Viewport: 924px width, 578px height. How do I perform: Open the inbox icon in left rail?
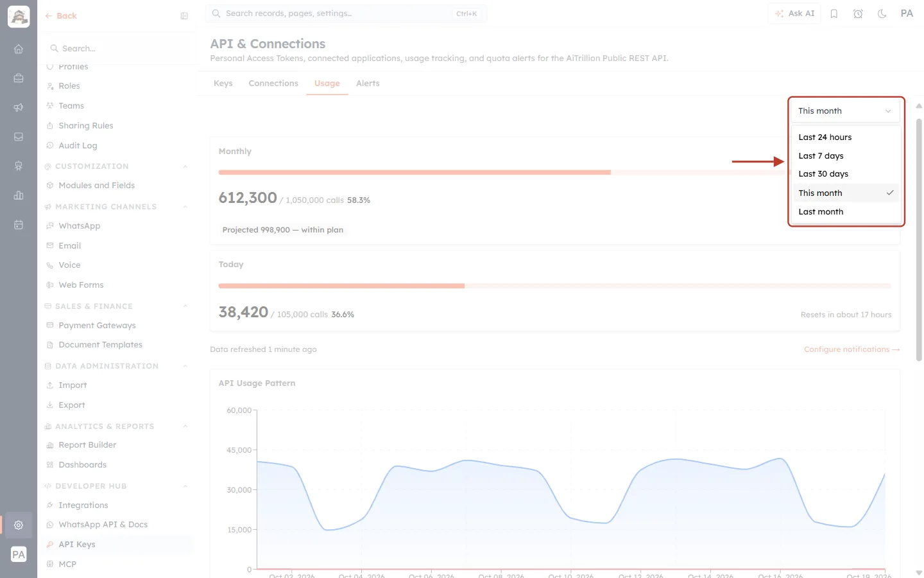click(19, 137)
